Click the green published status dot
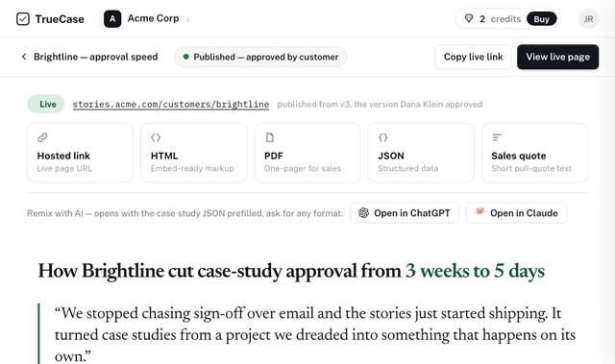Screen dimensions: 615x364 [x=185, y=57]
